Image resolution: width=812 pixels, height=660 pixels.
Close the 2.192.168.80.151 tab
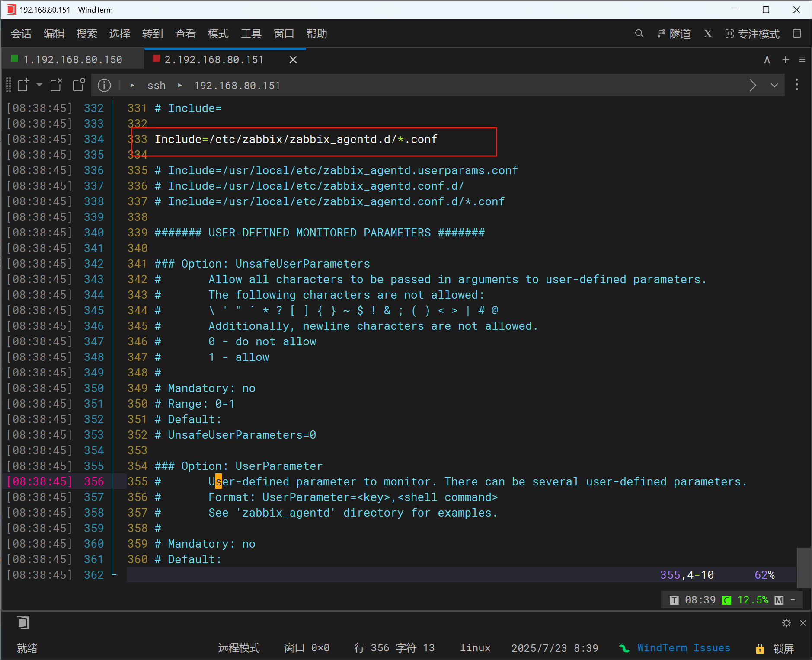pyautogui.click(x=293, y=60)
